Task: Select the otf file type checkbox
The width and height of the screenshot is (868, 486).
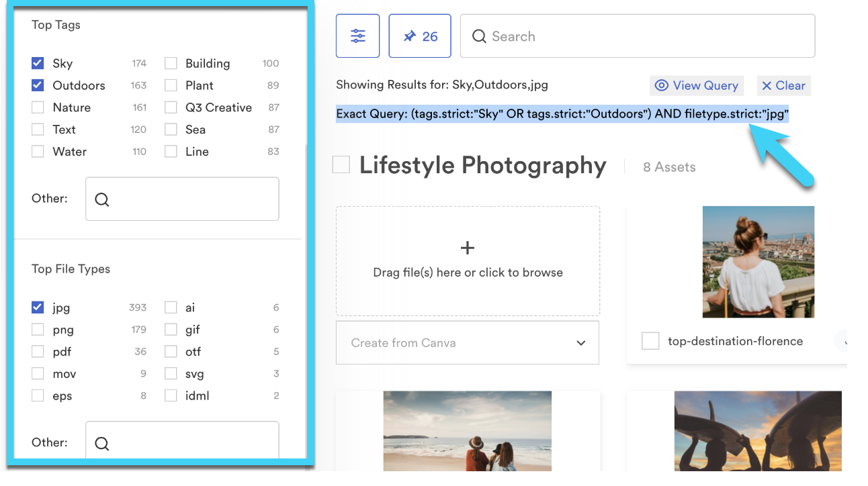Action: (x=171, y=352)
